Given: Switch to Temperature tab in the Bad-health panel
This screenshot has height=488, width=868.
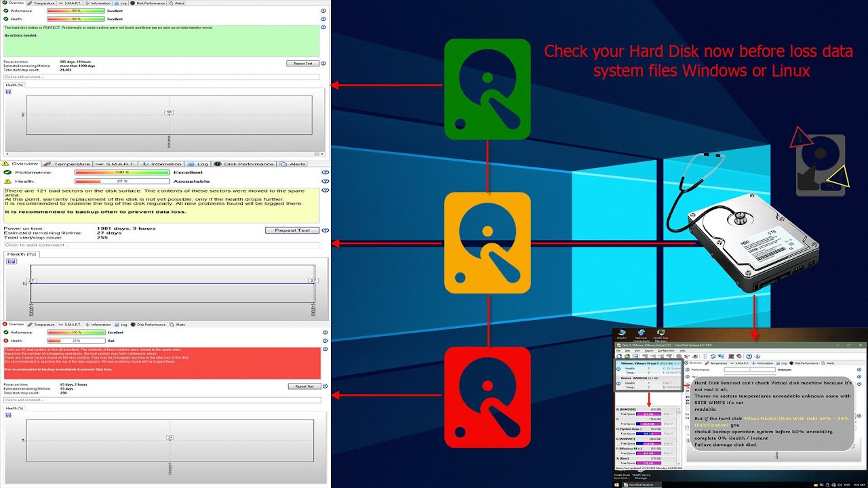Looking at the screenshot, I should tap(41, 324).
